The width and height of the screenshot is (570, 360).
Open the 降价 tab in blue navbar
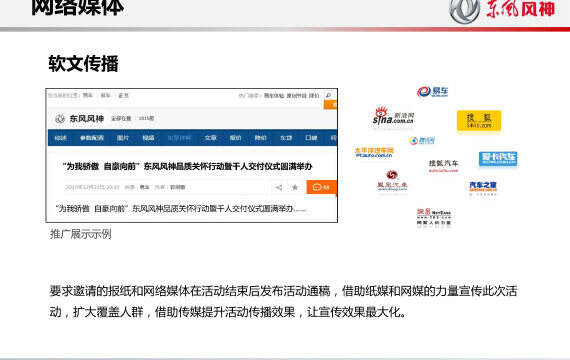pos(261,138)
